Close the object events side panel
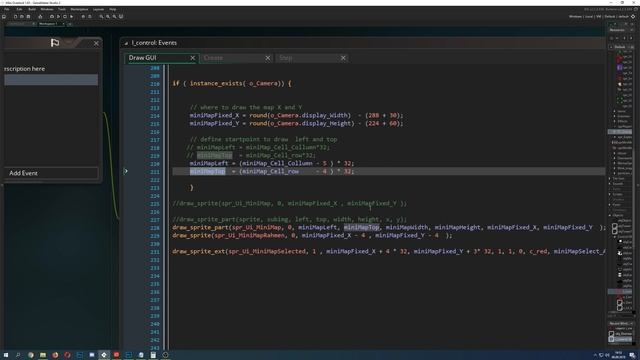This screenshot has width=640, height=360. pyautogui.click(x=96, y=43)
